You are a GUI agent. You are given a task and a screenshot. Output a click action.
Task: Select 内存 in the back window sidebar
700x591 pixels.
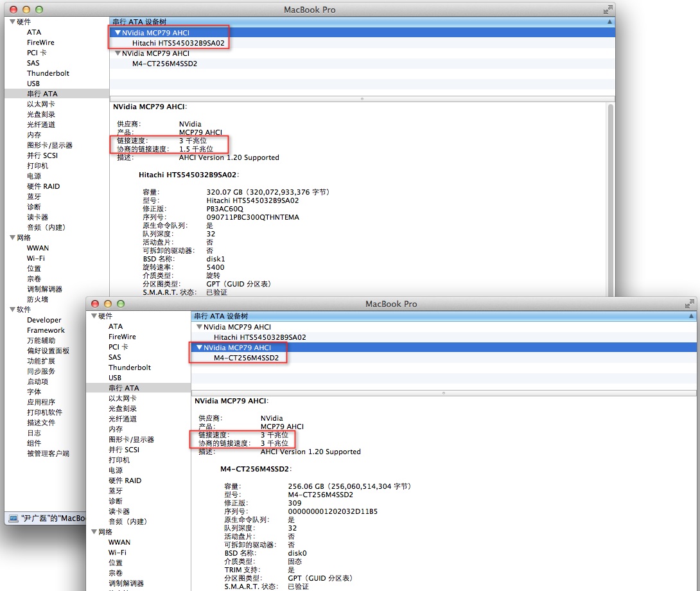click(x=34, y=135)
